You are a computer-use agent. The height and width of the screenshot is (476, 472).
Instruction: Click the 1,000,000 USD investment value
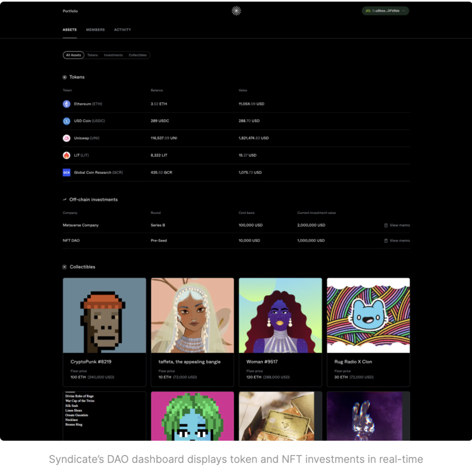(x=311, y=240)
